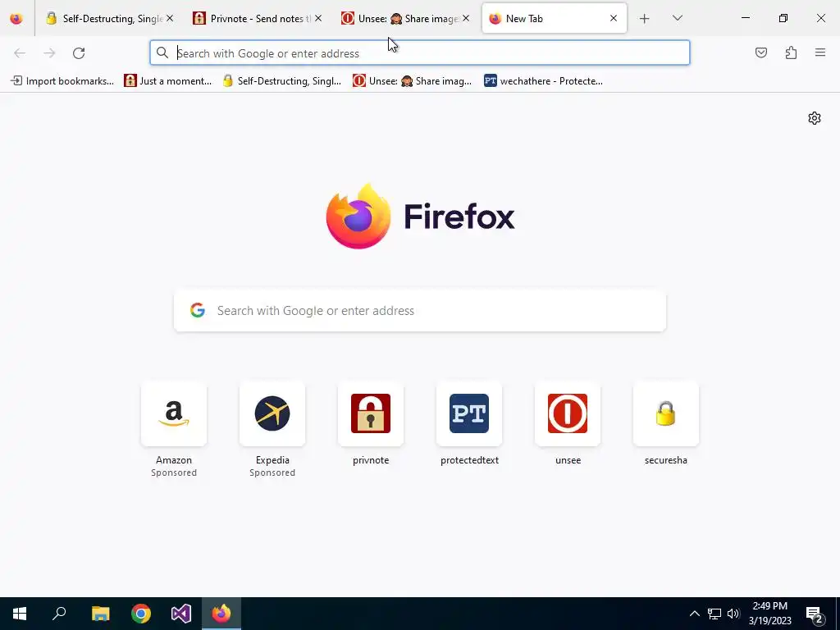Go back one page

click(x=20, y=53)
